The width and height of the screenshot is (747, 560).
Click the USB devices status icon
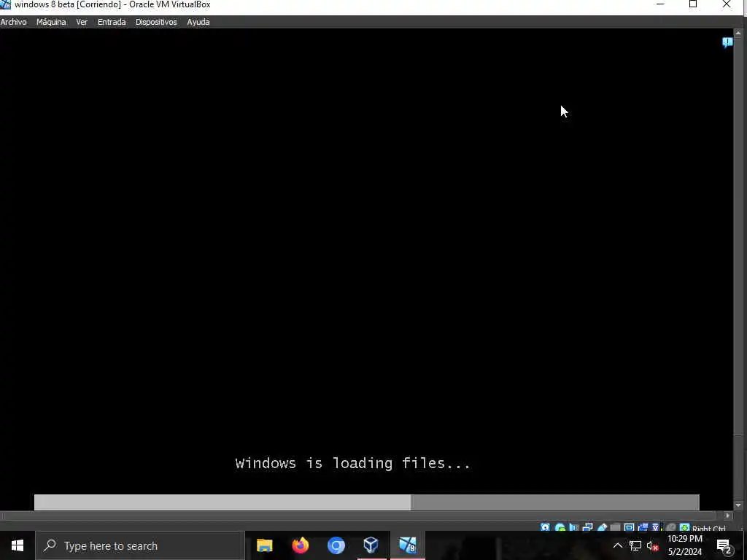pos(602,528)
